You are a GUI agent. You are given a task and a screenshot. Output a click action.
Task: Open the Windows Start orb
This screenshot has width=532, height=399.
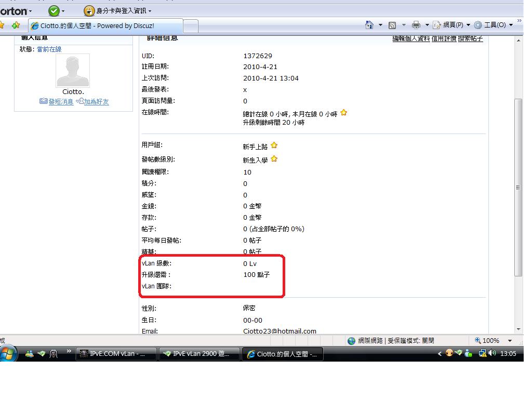[x=7, y=354]
